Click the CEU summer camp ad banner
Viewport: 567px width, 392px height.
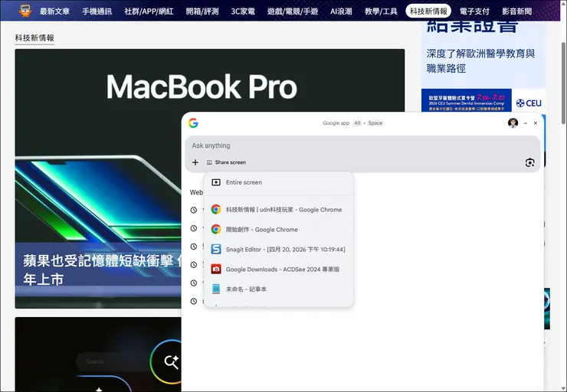(483, 100)
